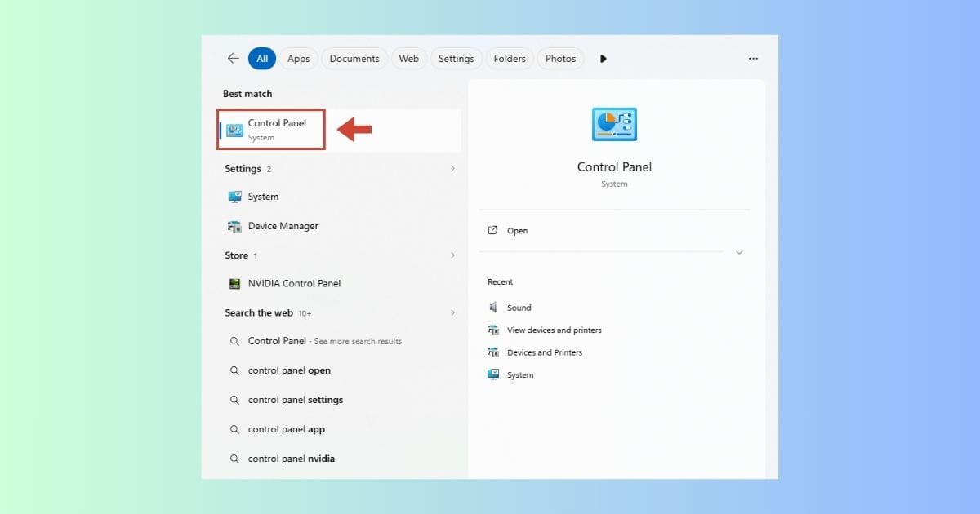Open the recent item System in details pane
The image size is (980, 514).
point(519,375)
